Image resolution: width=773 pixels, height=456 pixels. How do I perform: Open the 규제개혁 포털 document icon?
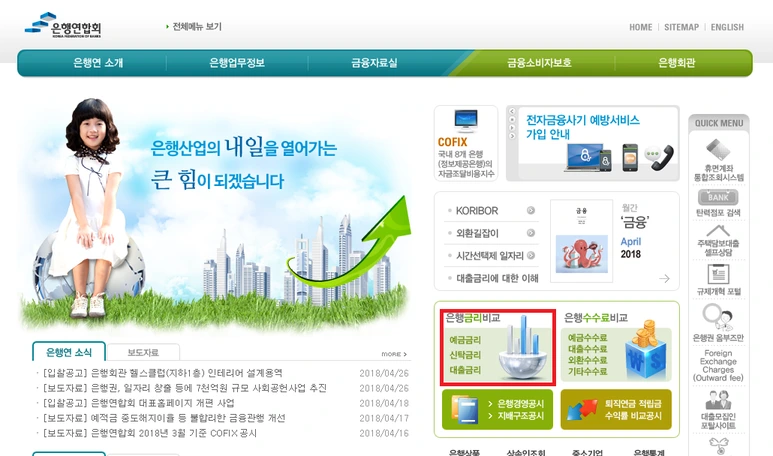[718, 274]
